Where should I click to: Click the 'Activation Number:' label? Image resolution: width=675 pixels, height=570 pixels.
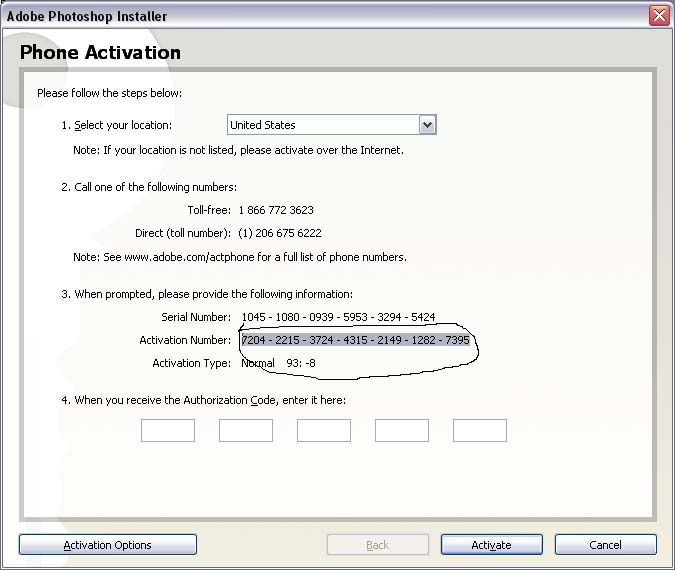tap(185, 340)
